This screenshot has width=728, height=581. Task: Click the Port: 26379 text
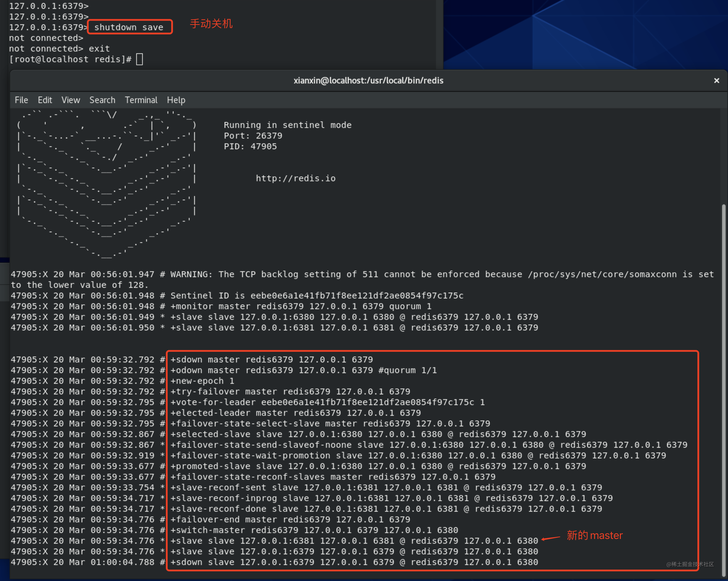[253, 136]
